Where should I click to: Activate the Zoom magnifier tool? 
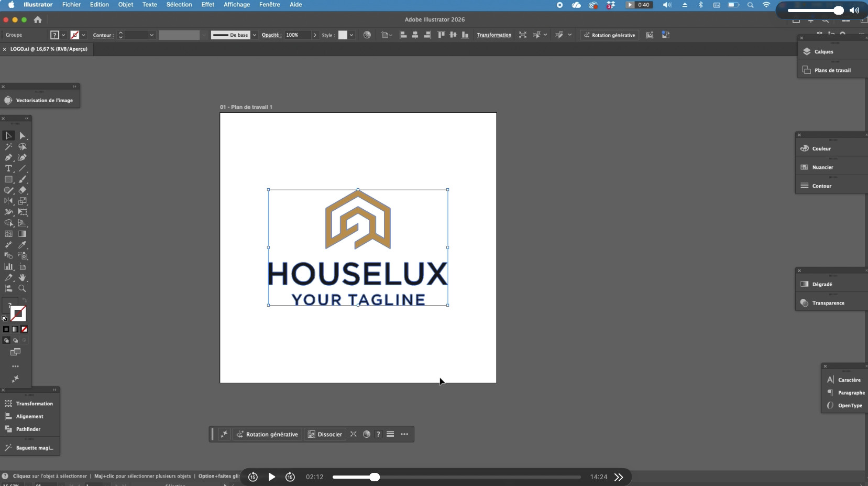[22, 288]
